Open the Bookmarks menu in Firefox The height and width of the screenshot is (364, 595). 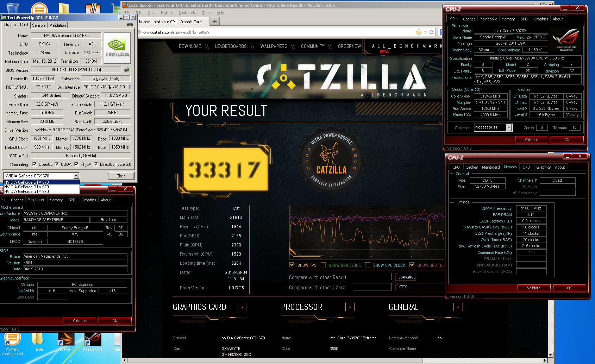tap(187, 13)
